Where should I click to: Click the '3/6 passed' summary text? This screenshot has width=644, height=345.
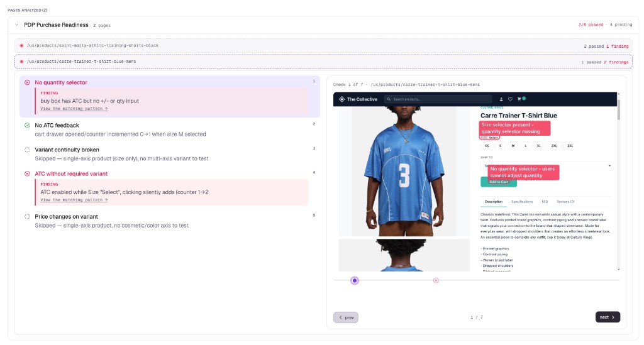click(591, 25)
